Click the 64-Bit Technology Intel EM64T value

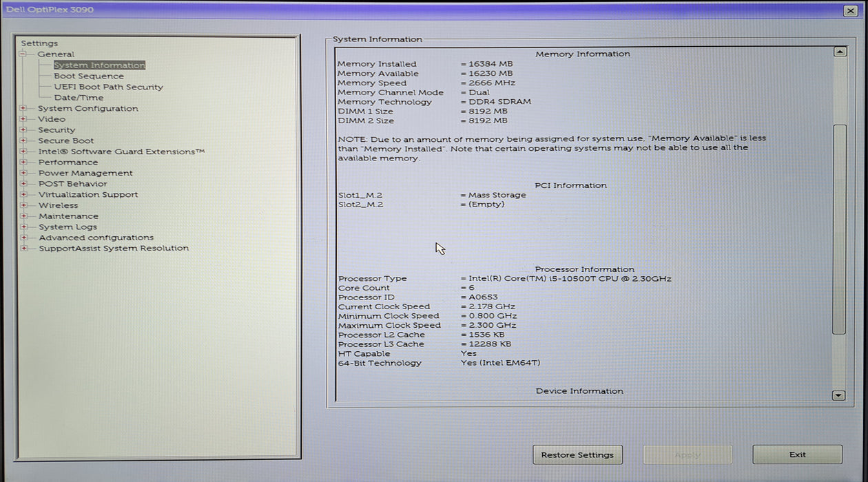pyautogui.click(x=501, y=363)
